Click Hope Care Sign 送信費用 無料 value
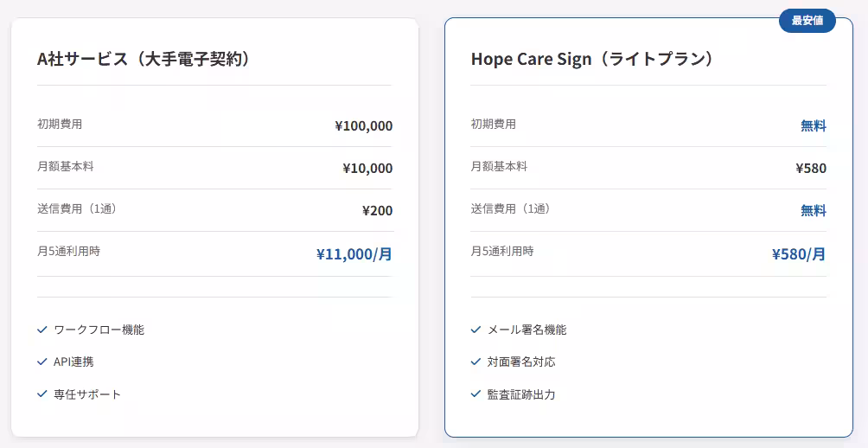This screenshot has height=448, width=868. click(813, 211)
